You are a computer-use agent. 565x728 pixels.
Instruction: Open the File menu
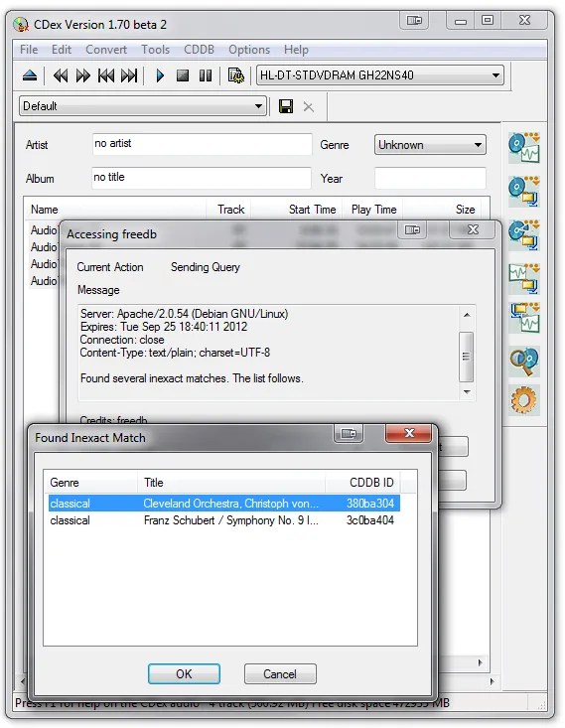point(29,50)
